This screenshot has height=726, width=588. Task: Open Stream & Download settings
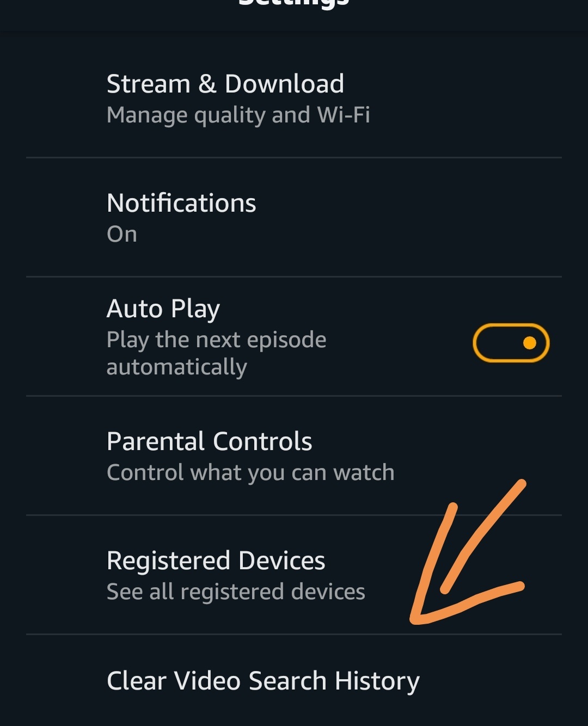294,99
